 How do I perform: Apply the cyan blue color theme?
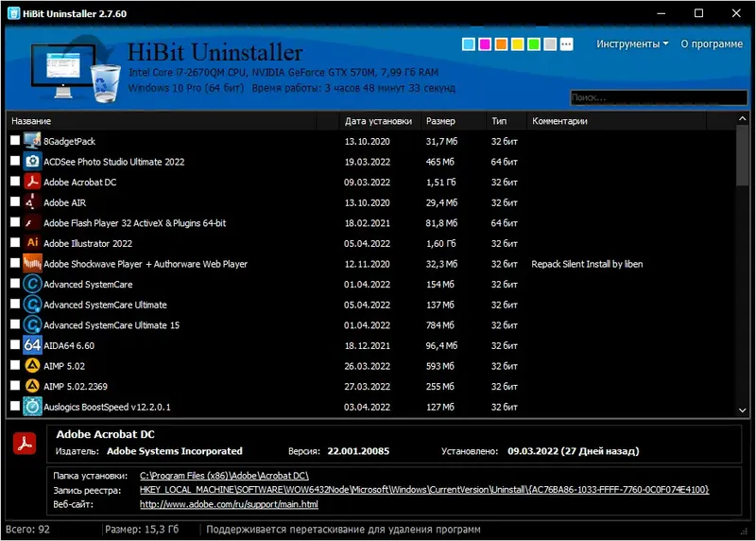468,44
